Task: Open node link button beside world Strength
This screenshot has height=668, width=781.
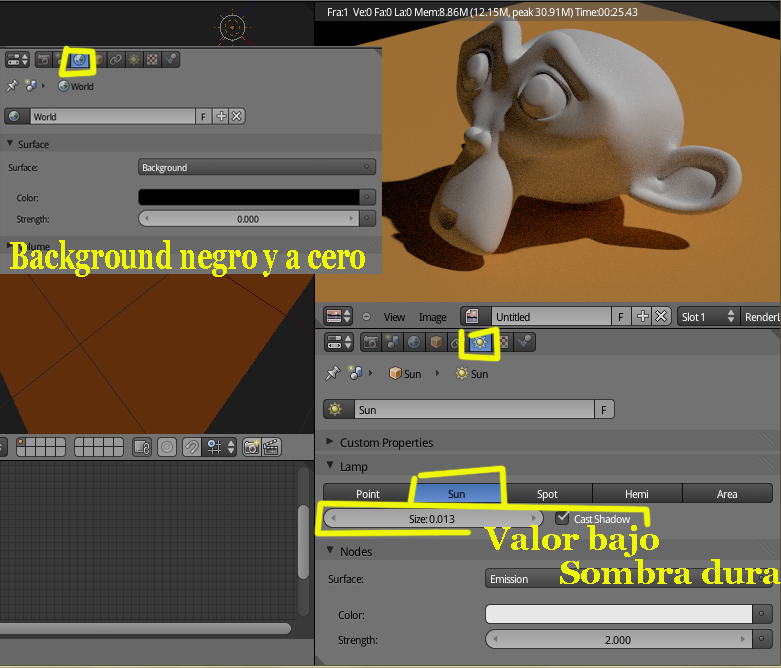Action: tap(367, 219)
